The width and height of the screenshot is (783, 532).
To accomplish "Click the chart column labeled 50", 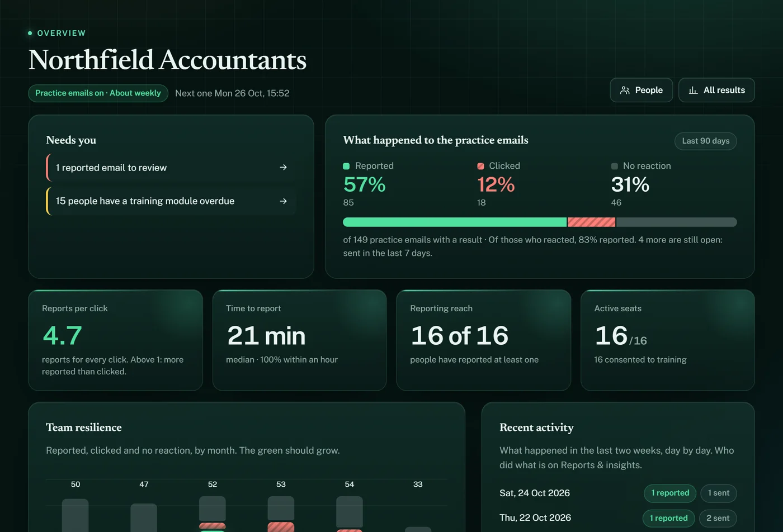I will click(76, 515).
